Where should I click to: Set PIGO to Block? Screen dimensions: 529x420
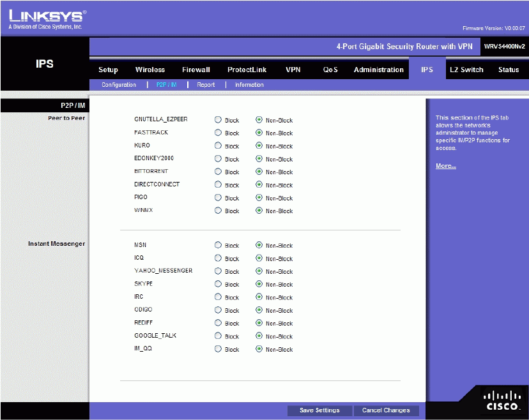click(218, 197)
